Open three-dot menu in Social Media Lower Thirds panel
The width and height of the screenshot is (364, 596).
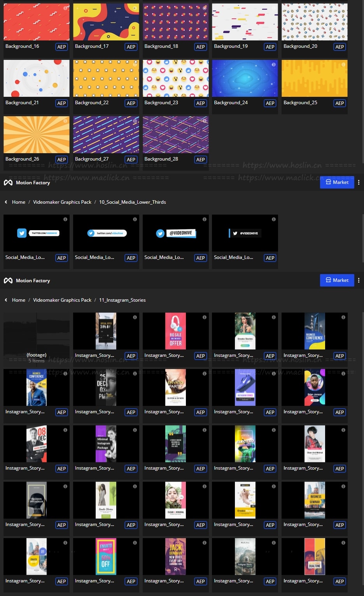tap(359, 182)
